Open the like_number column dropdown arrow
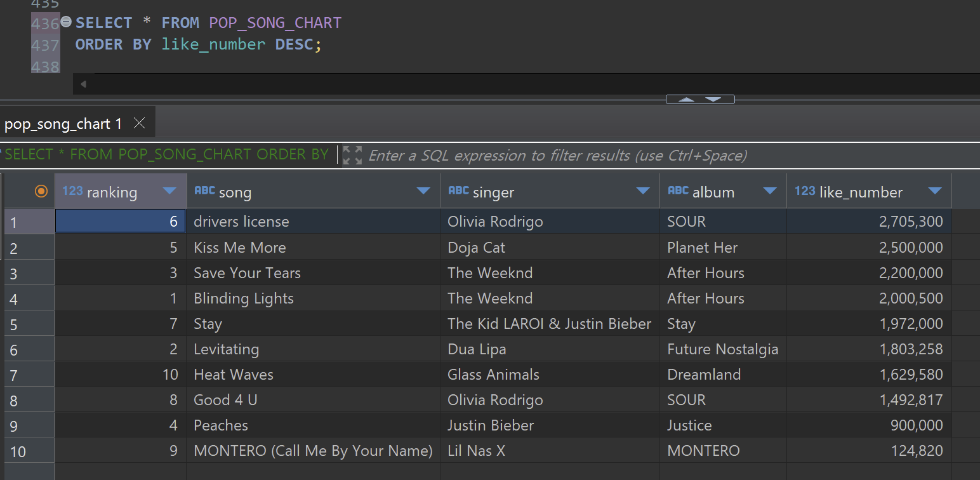 [x=935, y=191]
